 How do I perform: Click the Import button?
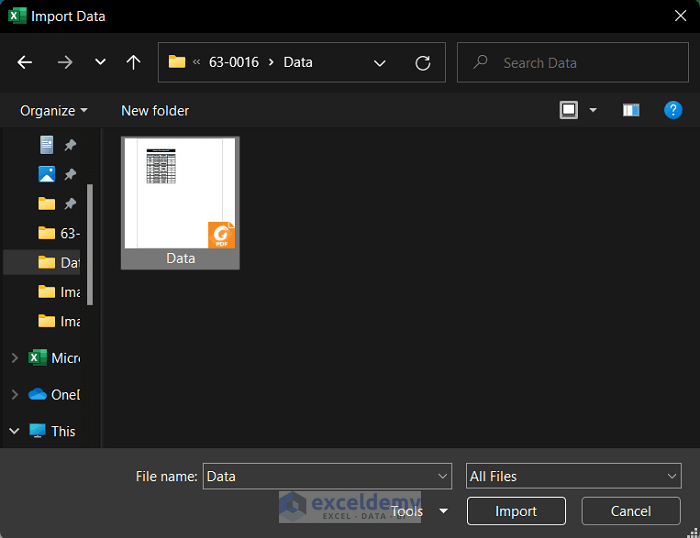tap(516, 511)
